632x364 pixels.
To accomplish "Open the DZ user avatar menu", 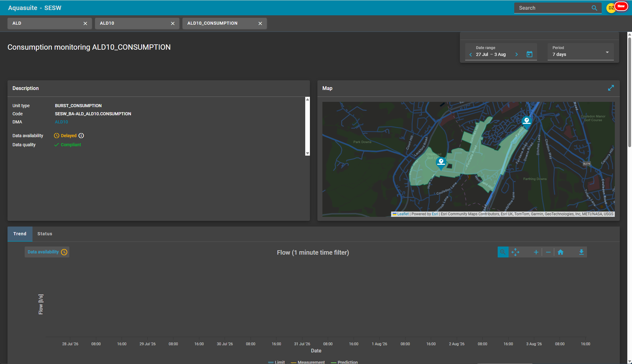I will coord(611,8).
